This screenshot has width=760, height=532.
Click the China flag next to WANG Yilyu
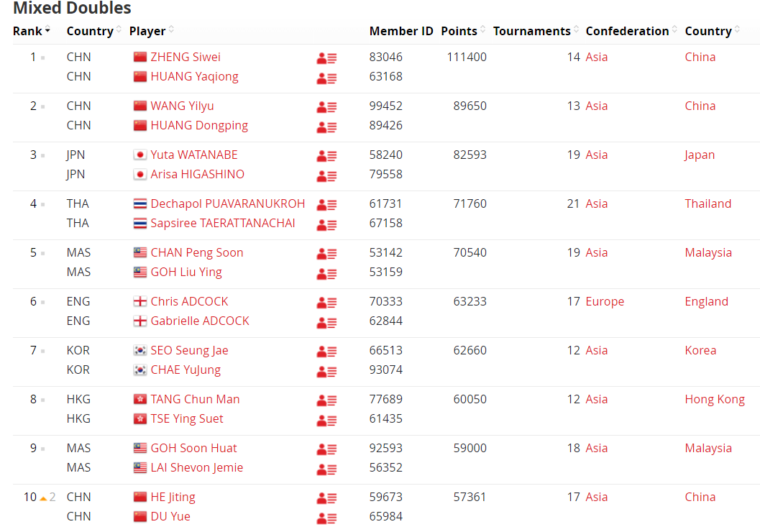(x=140, y=106)
